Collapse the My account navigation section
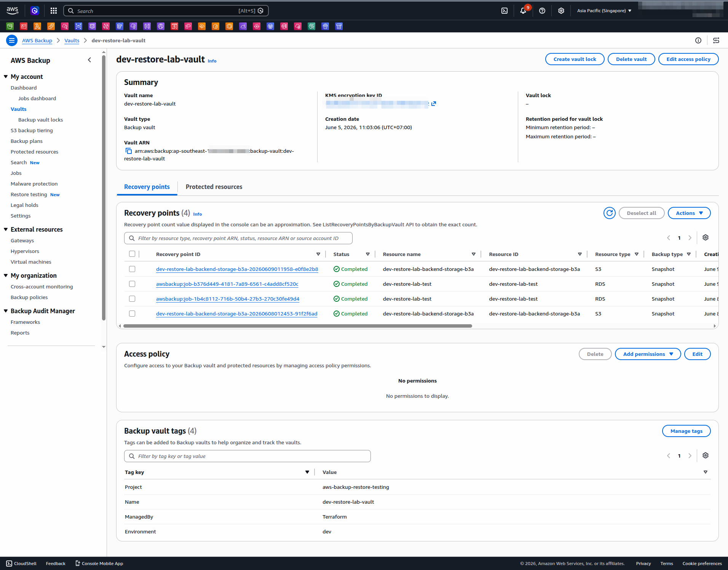 [6, 77]
